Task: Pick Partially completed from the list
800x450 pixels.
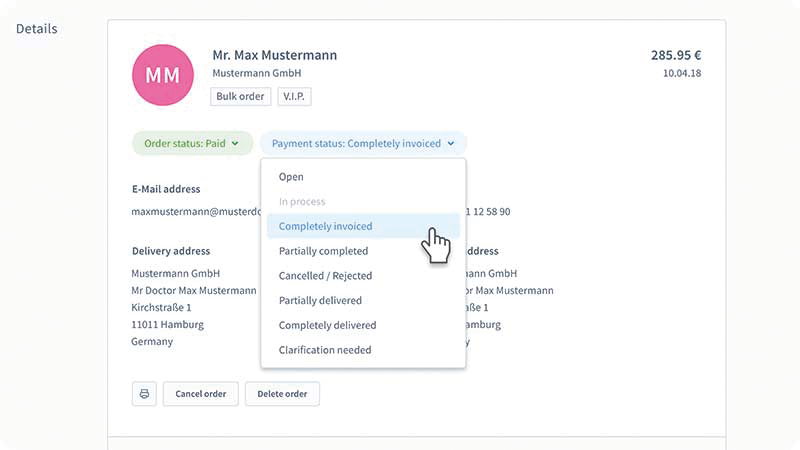Action: 323,251
